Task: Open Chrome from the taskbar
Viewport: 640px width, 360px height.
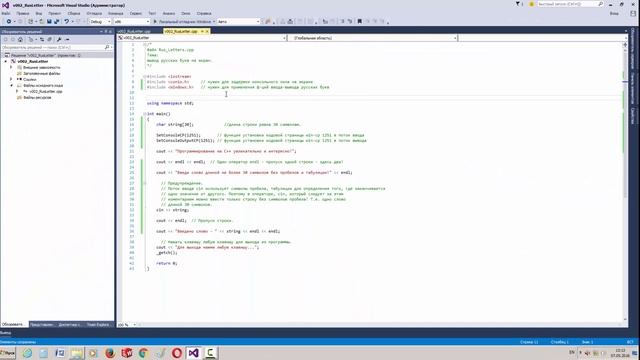Action: [x=143, y=353]
